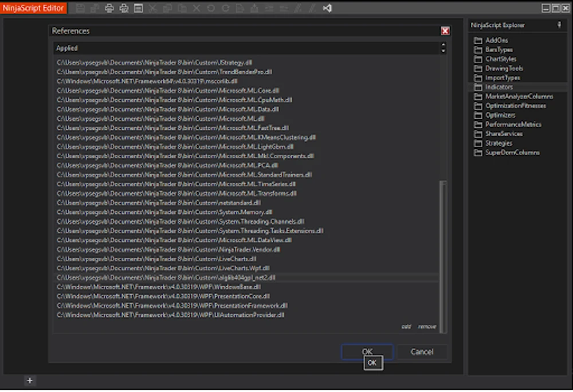Expand the Indicators folder
The image size is (573, 392).
coord(494,87)
